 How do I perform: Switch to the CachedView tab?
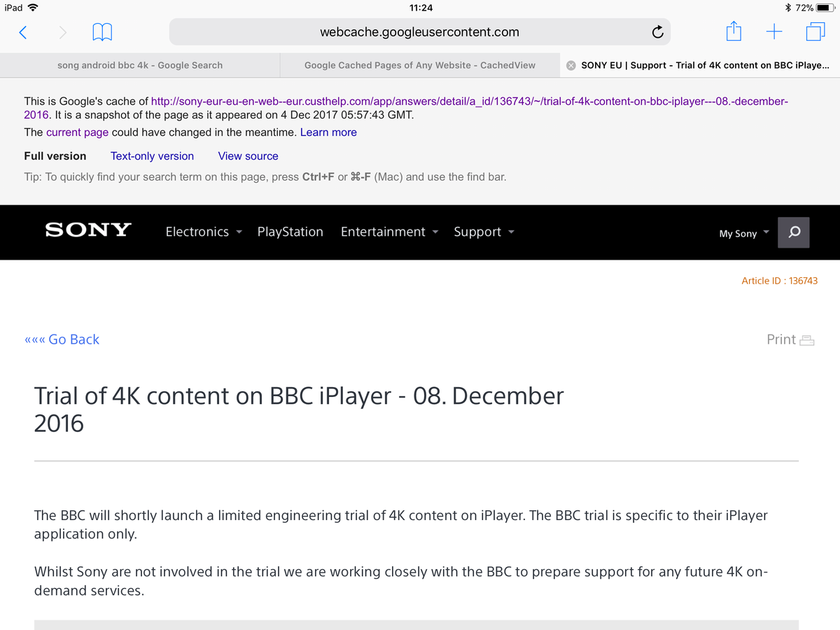(x=419, y=65)
